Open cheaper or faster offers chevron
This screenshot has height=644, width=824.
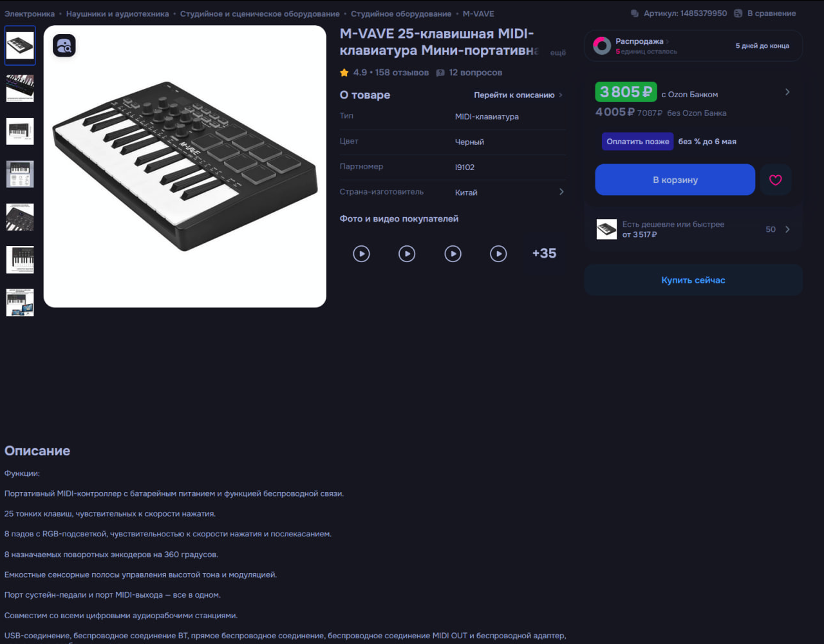787,229
